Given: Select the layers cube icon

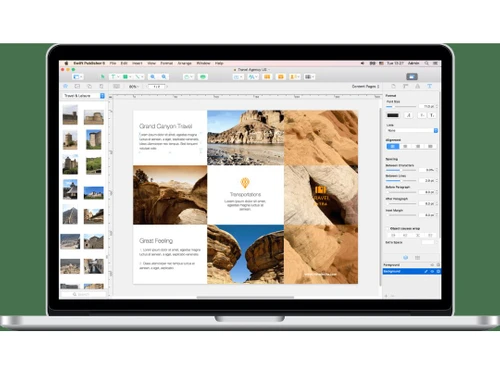Looking at the screenshot, I should (x=405, y=258).
